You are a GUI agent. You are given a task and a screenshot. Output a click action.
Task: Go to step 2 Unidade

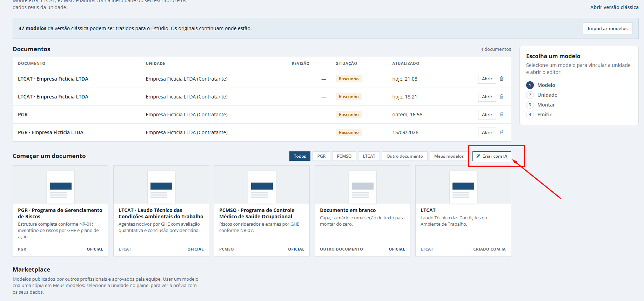tap(542, 95)
